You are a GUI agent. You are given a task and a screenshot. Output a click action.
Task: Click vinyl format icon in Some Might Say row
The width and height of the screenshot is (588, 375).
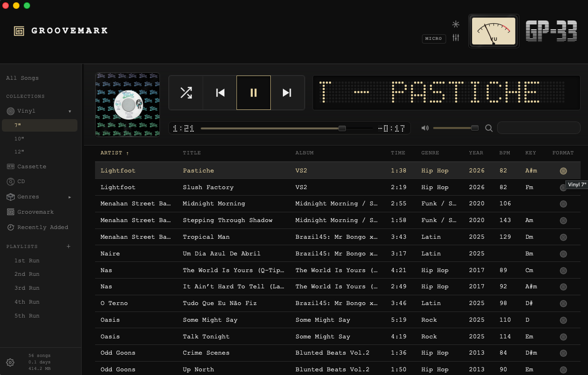563,320
